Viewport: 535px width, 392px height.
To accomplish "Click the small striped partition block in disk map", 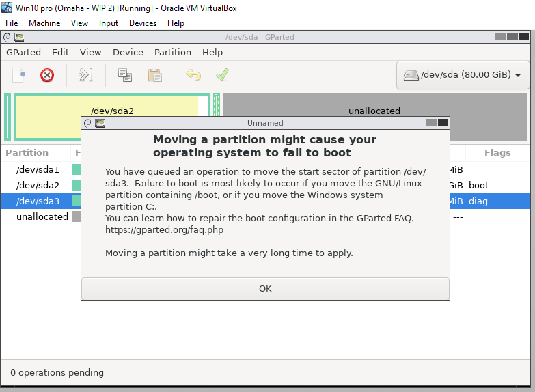I will pyautogui.click(x=217, y=104).
